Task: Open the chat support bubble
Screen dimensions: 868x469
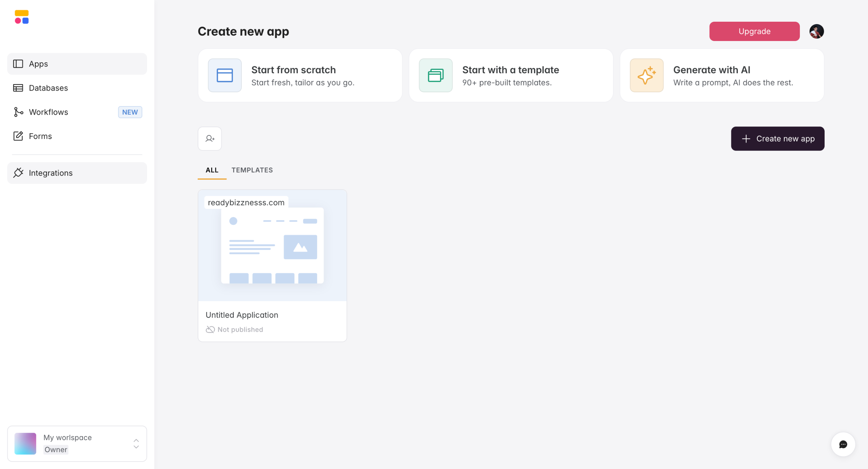Action: pyautogui.click(x=843, y=444)
